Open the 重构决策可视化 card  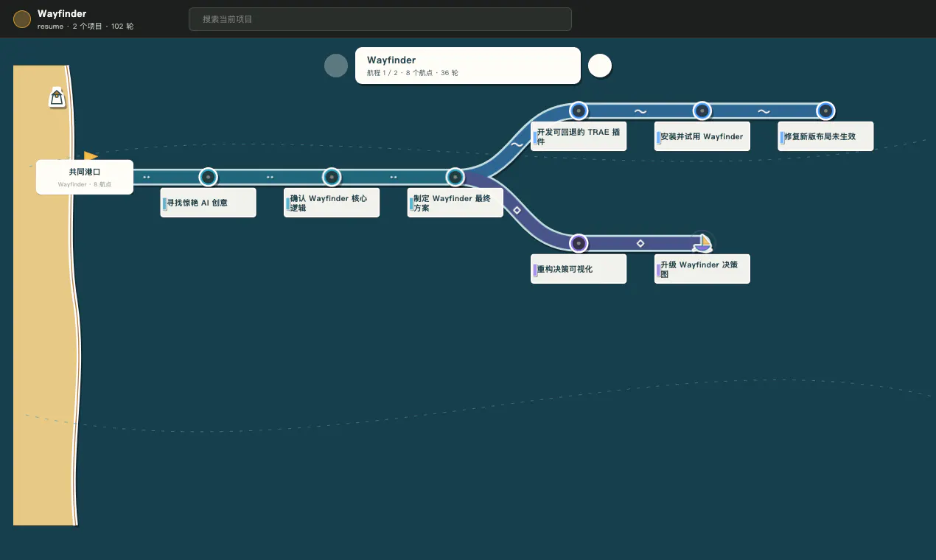(579, 269)
